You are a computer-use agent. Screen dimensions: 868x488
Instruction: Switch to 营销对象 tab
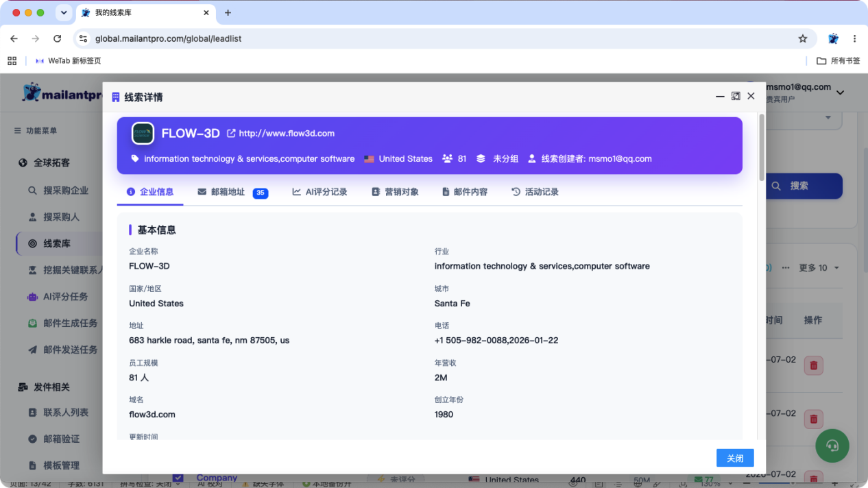395,192
